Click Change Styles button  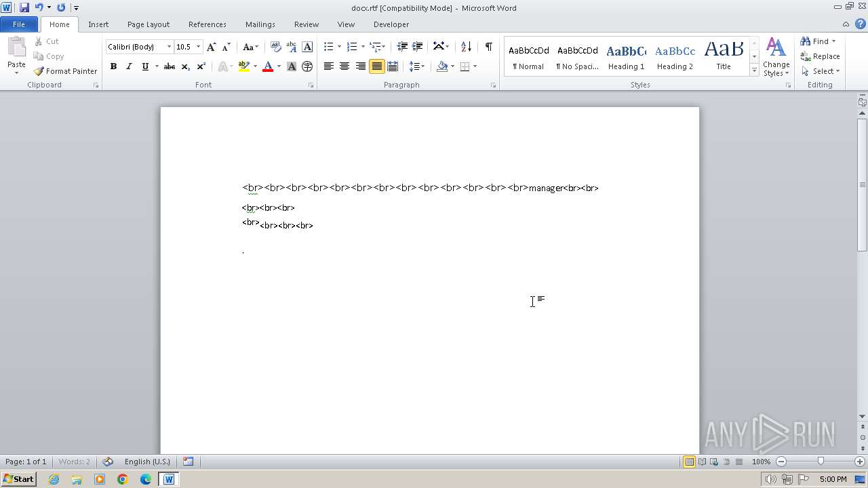(776, 57)
